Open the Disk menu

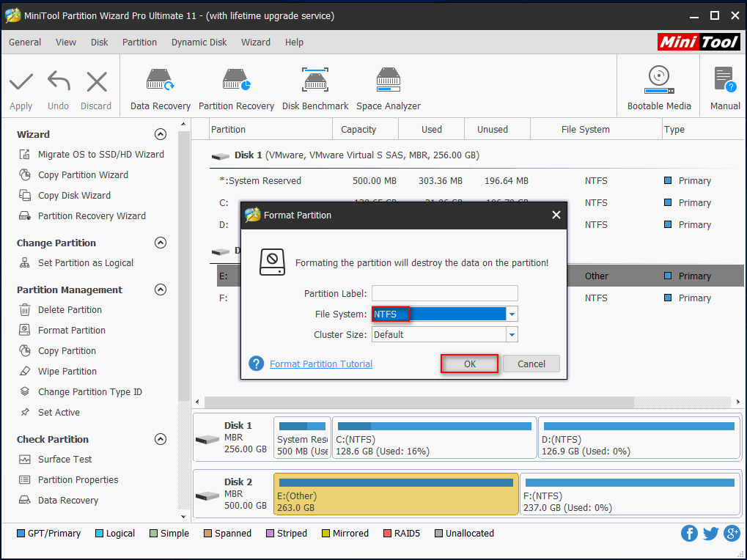click(99, 42)
